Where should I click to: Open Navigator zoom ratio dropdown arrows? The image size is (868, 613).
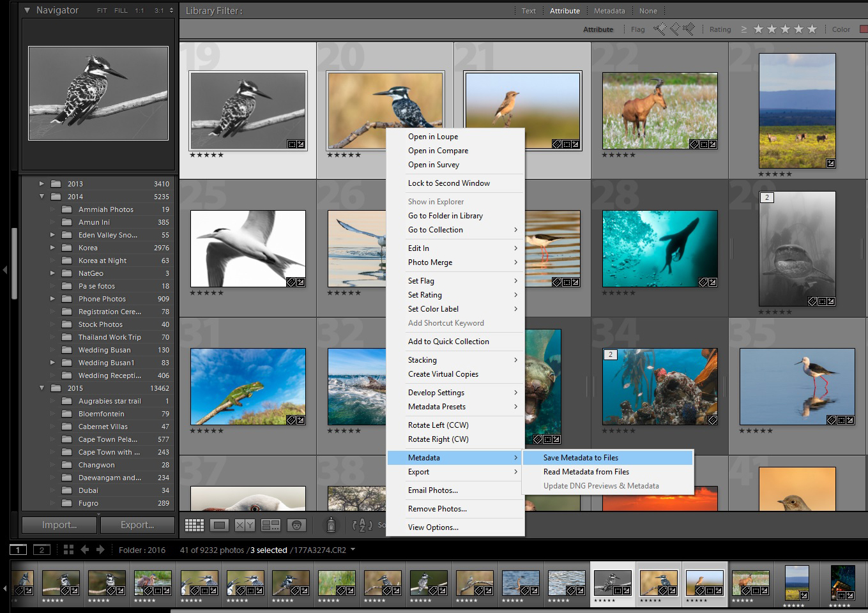pos(171,11)
